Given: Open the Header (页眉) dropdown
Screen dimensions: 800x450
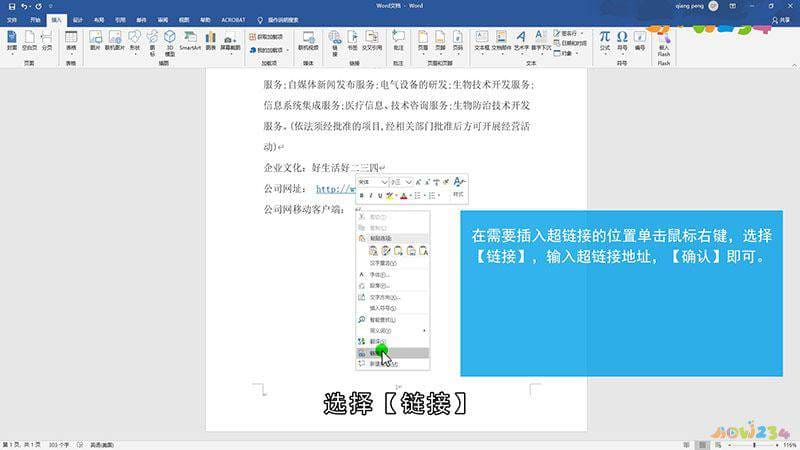Looking at the screenshot, I should (x=423, y=41).
